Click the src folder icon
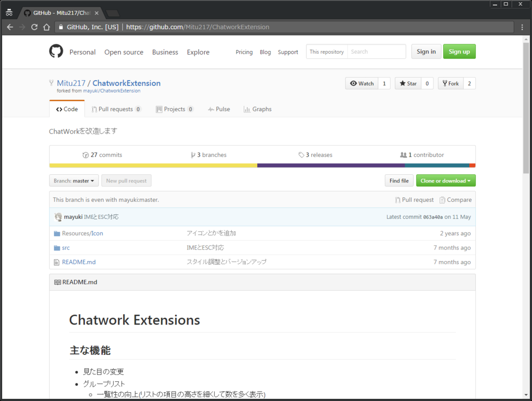 [x=57, y=248]
